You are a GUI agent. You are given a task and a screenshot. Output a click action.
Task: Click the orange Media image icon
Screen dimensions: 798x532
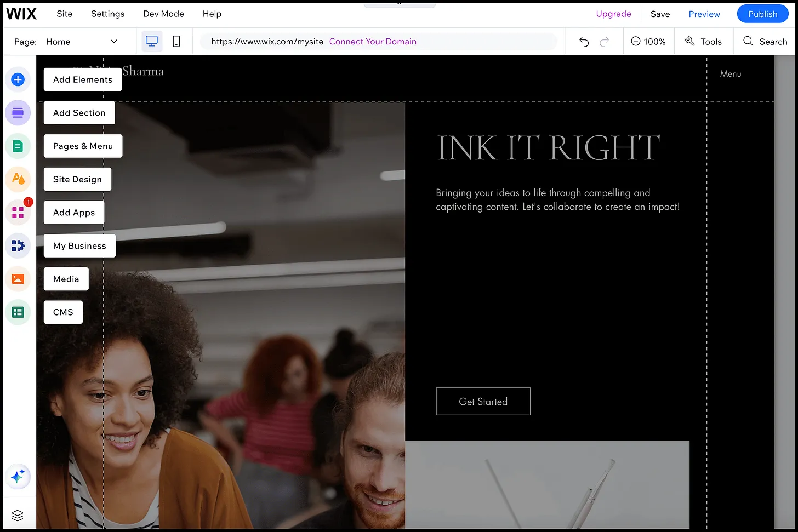[x=18, y=279]
